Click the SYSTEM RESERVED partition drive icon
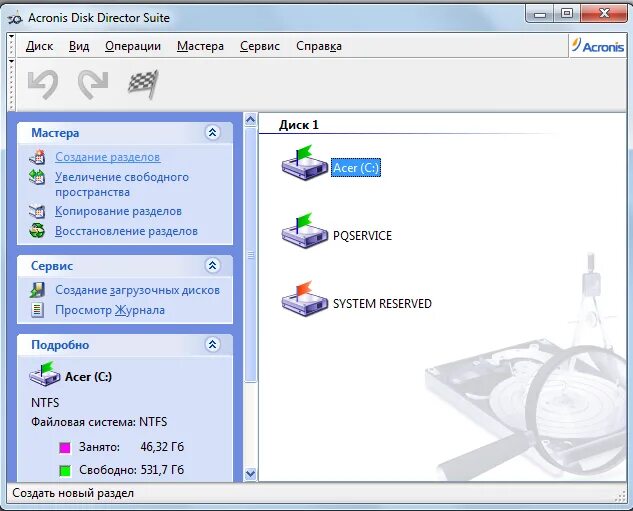 305,299
